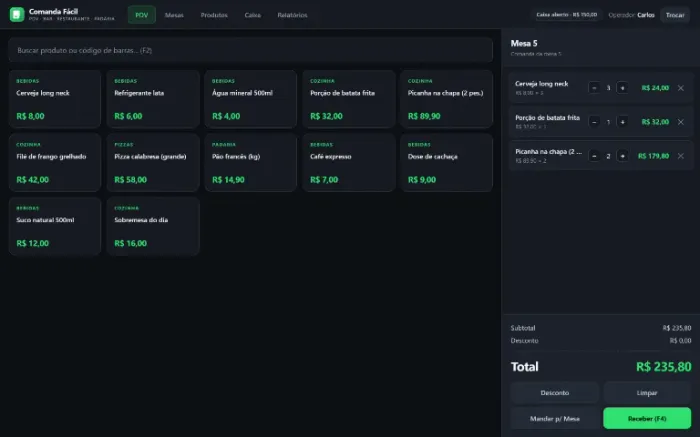Increase quantity of Porção de batata frita
Screen dimensions: 700x437
pos(622,122)
